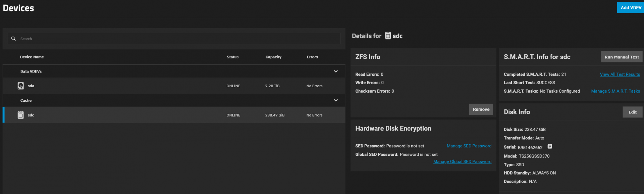Collapse the Data VDEVs group
Viewport: 644px width, 194px height.
pos(336,71)
